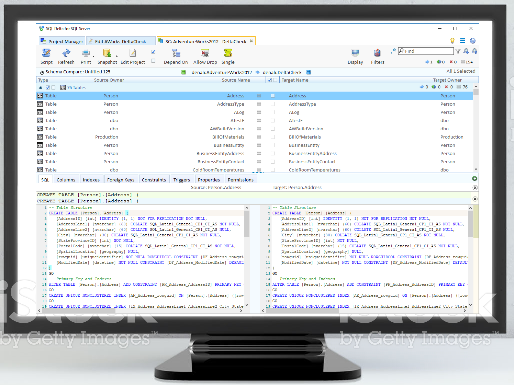The image size is (514, 385).
Task: Toggle the empty box in the Tables group row
Action: [x=53, y=87]
